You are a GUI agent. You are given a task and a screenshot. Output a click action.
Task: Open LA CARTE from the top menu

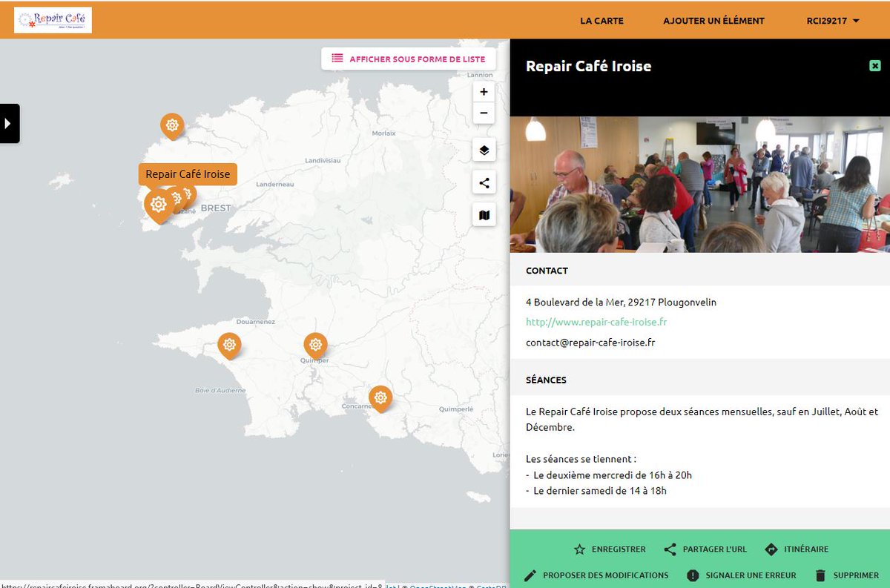point(602,21)
